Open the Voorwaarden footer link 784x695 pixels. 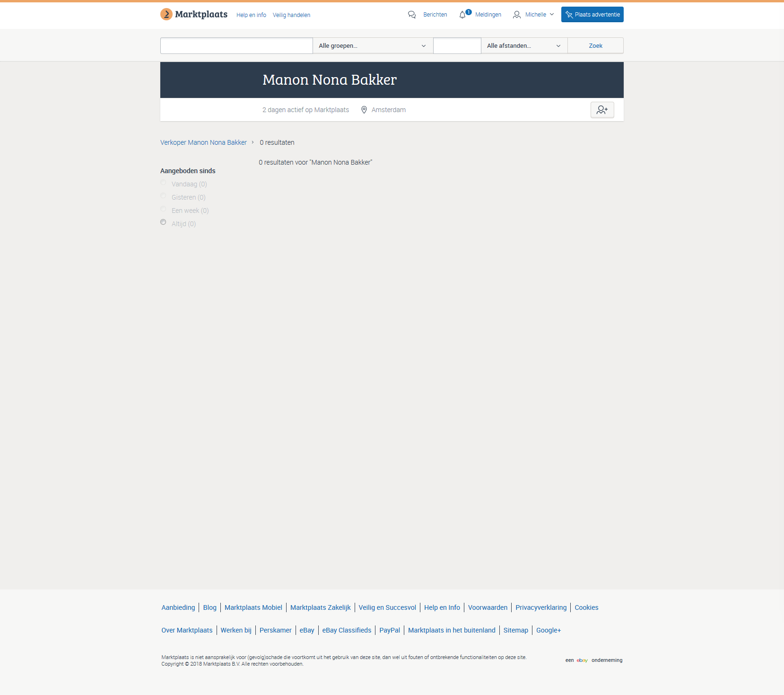(x=488, y=607)
